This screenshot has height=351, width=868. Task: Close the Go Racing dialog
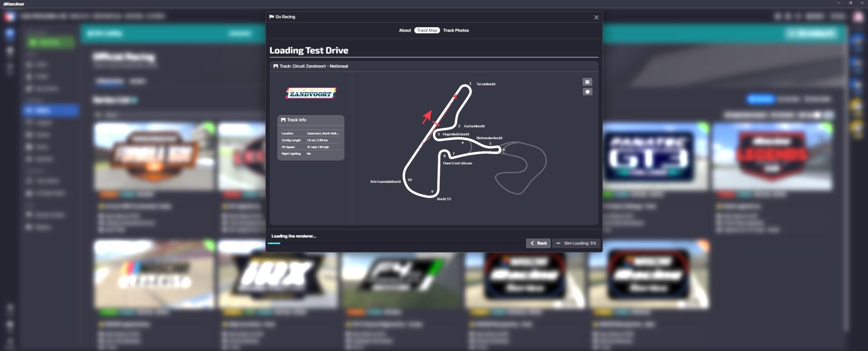point(596,17)
